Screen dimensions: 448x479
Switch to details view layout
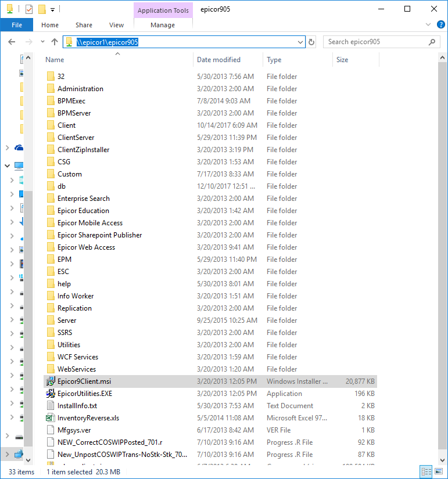pyautogui.click(x=426, y=471)
